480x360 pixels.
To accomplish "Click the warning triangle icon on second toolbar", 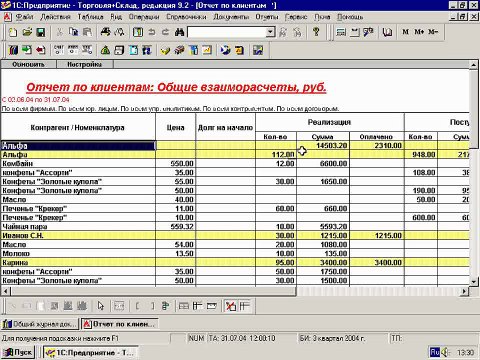I will [105, 50].
